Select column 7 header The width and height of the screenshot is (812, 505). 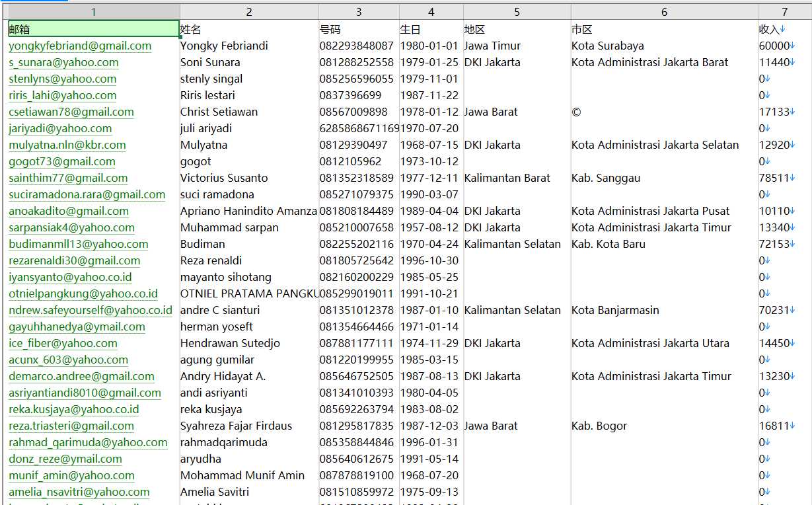click(x=785, y=12)
